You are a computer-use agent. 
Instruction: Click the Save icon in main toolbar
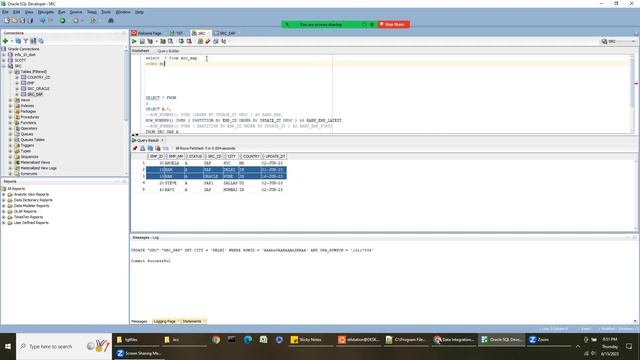coord(22,20)
